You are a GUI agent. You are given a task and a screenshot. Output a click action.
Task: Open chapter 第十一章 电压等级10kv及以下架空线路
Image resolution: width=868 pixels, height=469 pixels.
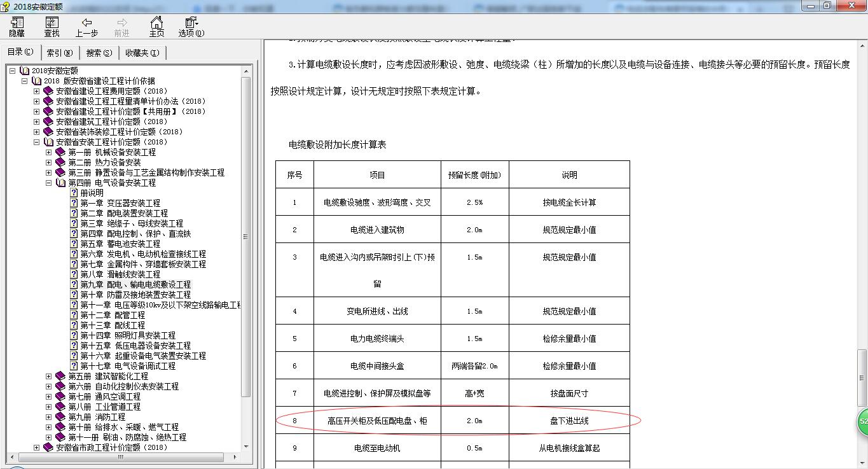pos(161,305)
